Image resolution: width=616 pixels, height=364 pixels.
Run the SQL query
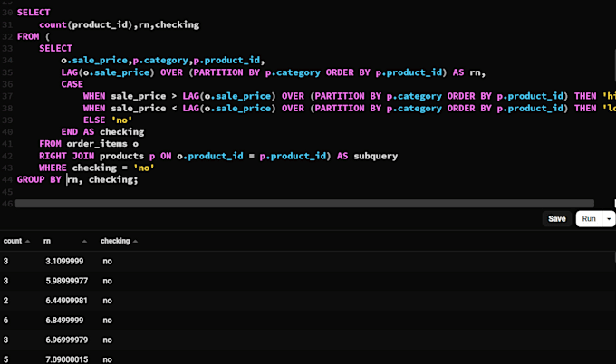pyautogui.click(x=589, y=219)
